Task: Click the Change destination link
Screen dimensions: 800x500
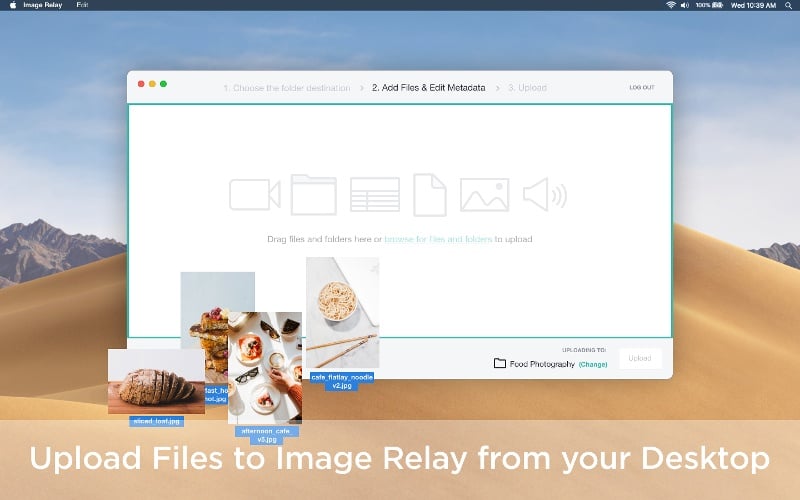Action: [593, 364]
